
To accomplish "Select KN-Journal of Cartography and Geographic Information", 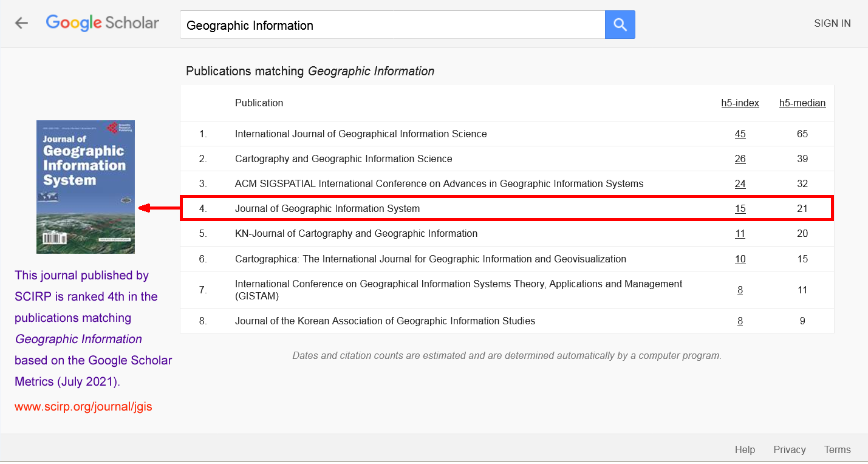I will click(x=357, y=233).
